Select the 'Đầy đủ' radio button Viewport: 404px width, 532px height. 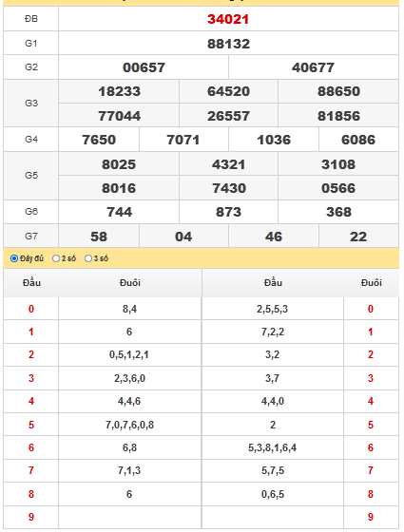coord(14,258)
